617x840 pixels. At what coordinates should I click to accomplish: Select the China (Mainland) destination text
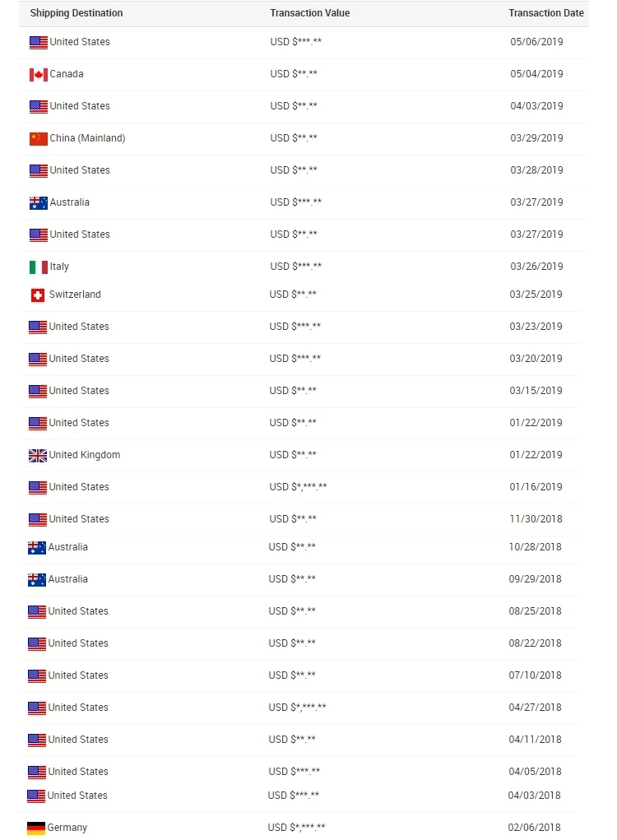tap(87, 138)
